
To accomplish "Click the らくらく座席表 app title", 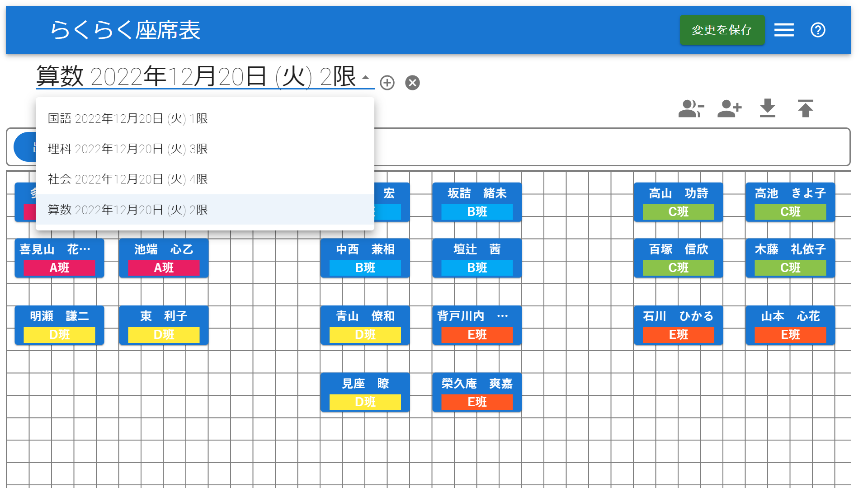I will click(125, 30).
